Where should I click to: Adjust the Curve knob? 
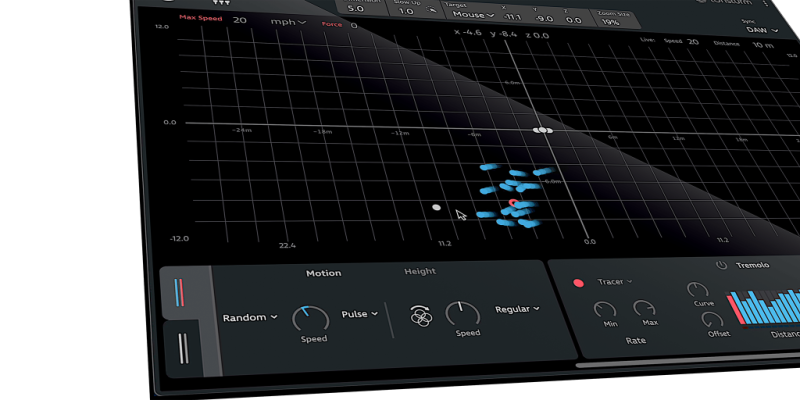[697, 290]
